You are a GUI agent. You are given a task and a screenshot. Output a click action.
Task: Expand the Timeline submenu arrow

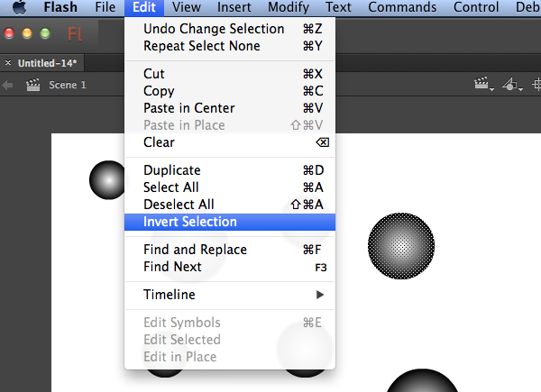(319, 295)
